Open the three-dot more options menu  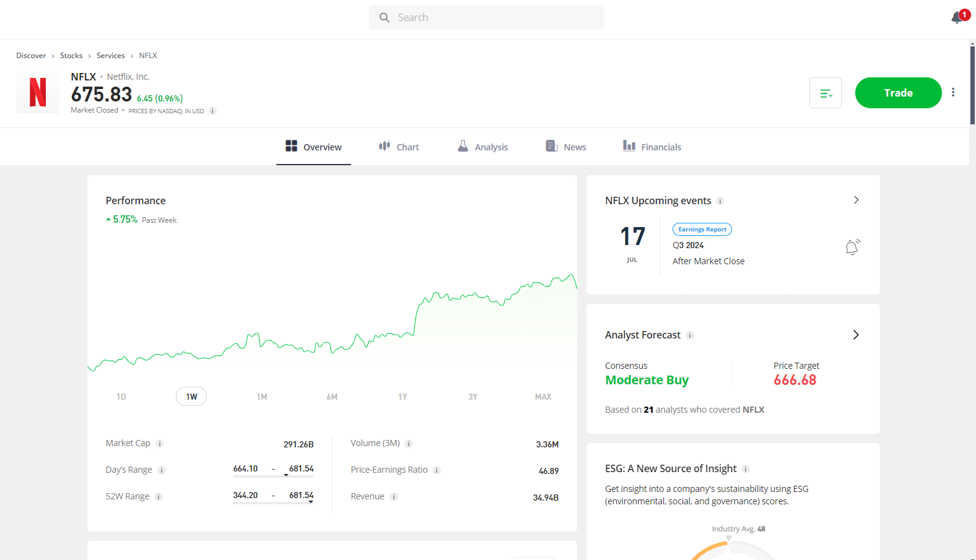[953, 92]
